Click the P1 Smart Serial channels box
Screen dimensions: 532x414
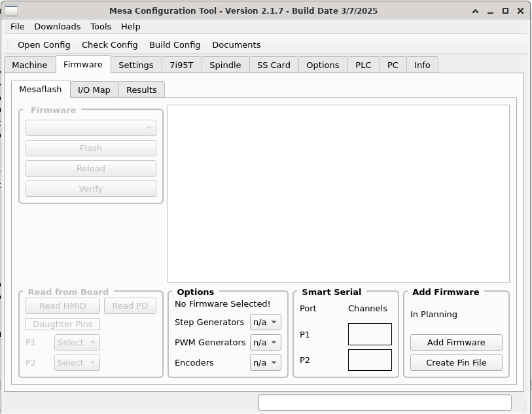click(370, 334)
